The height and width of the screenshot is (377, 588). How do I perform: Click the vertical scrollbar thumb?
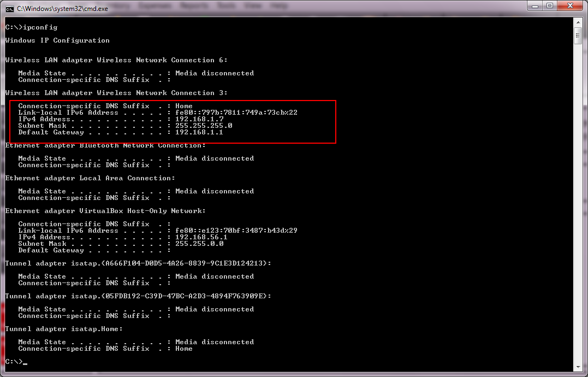click(x=579, y=34)
